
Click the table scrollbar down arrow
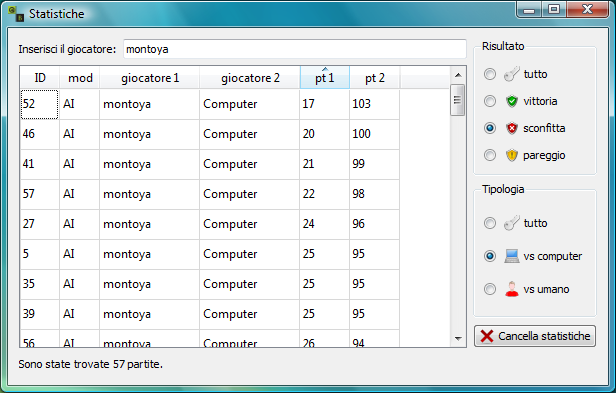coord(458,338)
